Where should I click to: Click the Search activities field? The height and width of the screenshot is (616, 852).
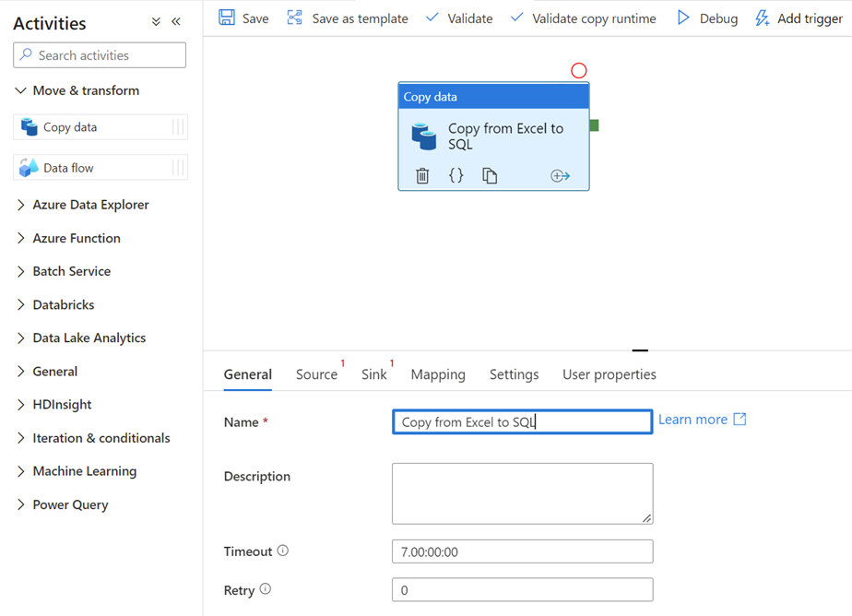(x=99, y=54)
